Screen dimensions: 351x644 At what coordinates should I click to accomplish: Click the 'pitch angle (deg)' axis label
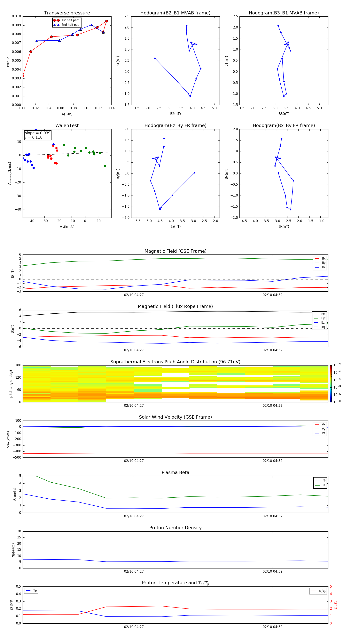[x=11, y=384]
